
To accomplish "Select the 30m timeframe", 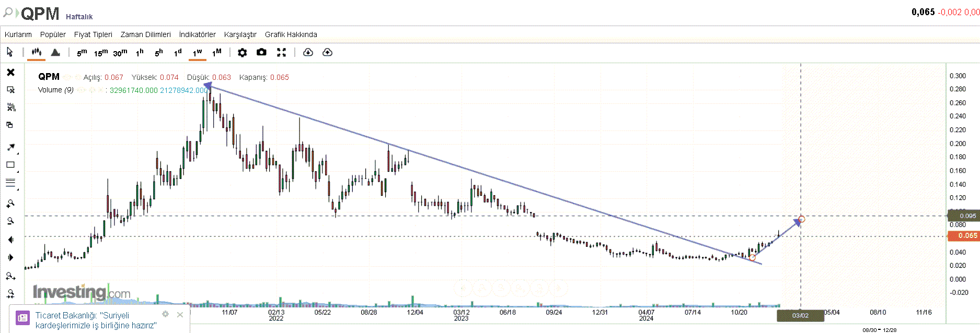I will [120, 53].
